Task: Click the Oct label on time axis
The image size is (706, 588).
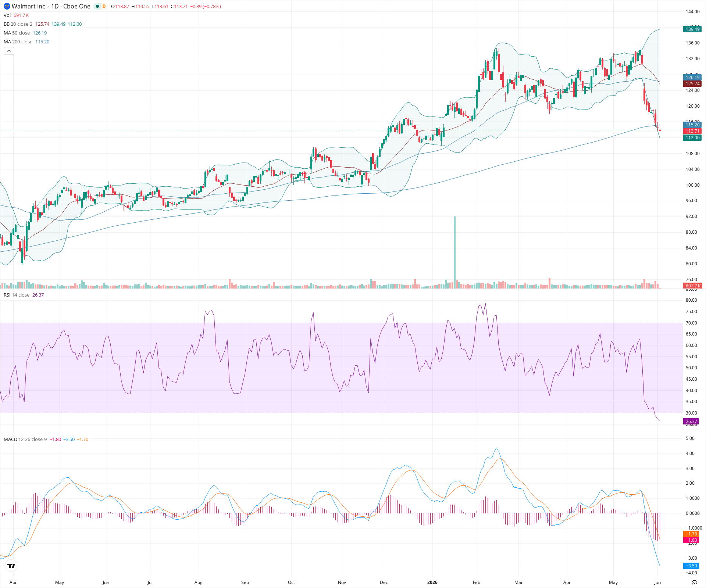Action: point(292,582)
